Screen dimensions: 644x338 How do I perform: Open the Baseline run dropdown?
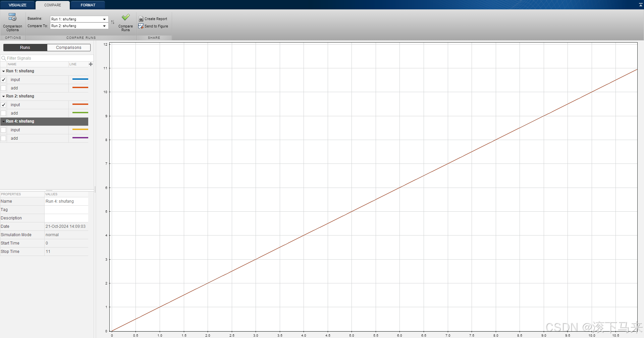[x=104, y=19]
